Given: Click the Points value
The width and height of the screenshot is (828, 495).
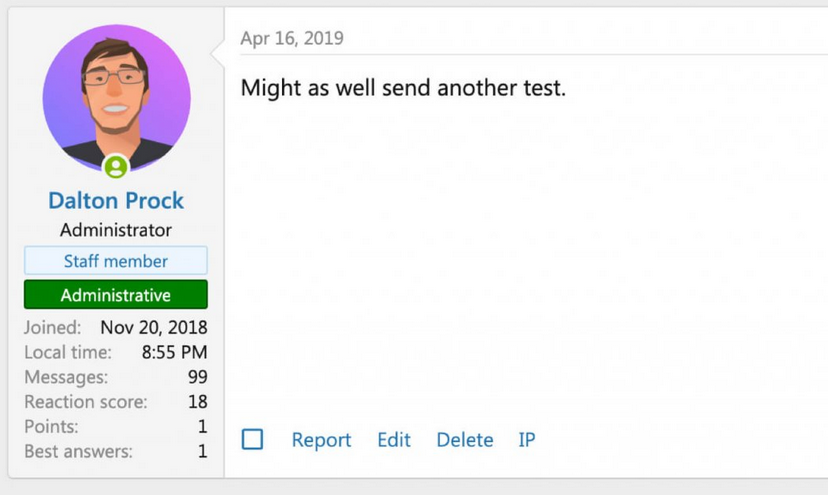Looking at the screenshot, I should point(202,427).
